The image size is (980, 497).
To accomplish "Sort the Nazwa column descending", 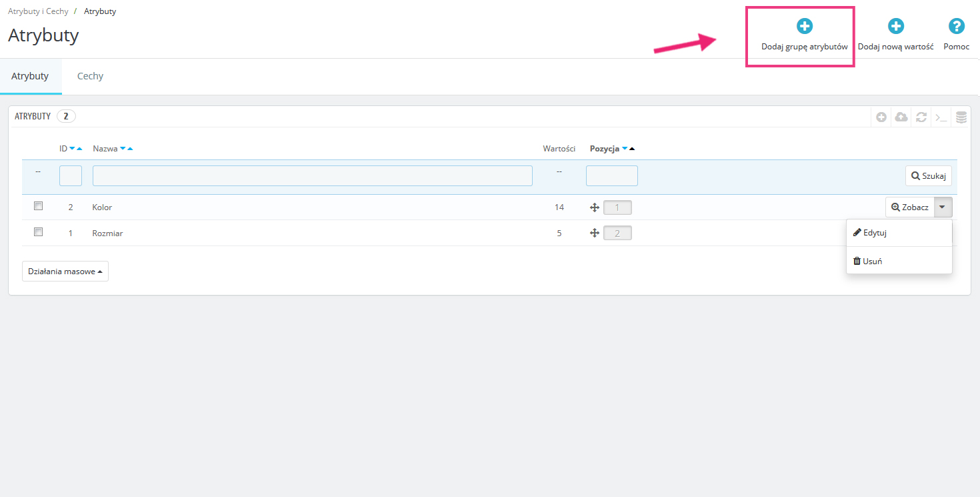I will tap(123, 149).
